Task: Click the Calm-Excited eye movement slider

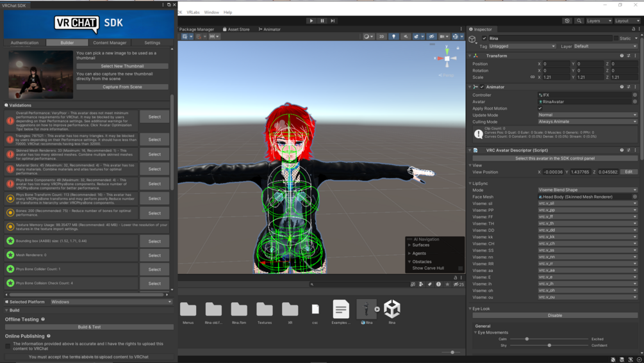Action: click(x=550, y=339)
